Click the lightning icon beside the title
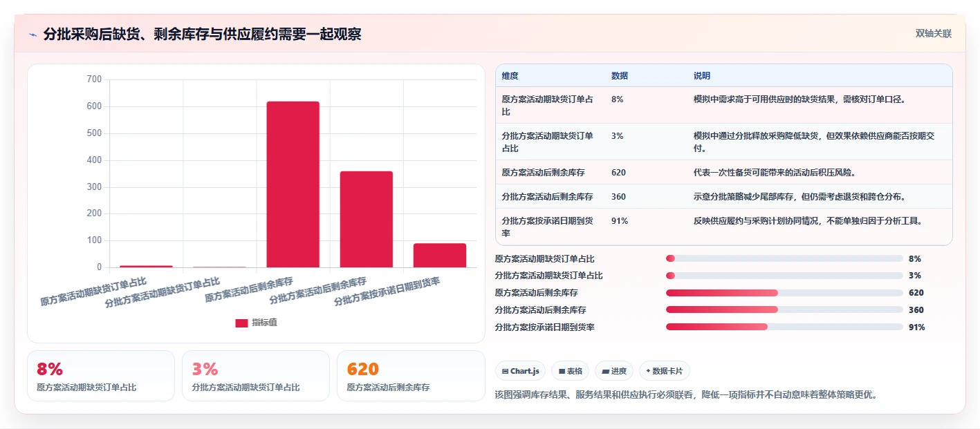The width and height of the screenshot is (980, 429). tap(33, 35)
